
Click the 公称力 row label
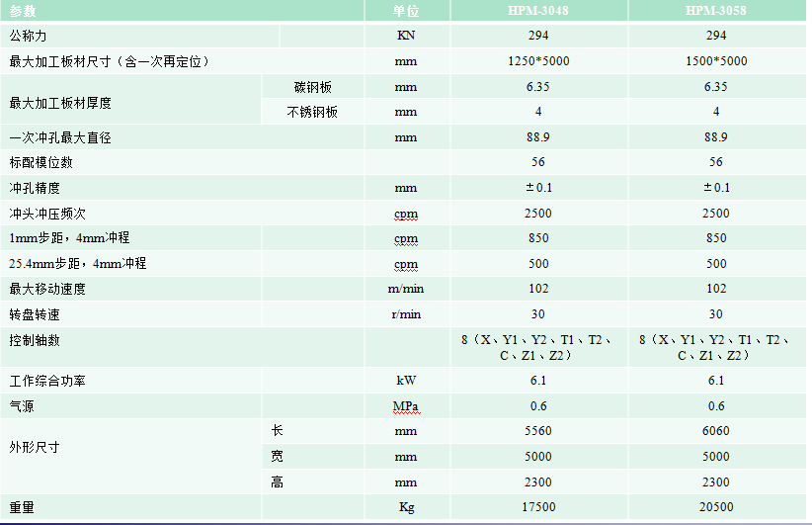tap(28, 36)
